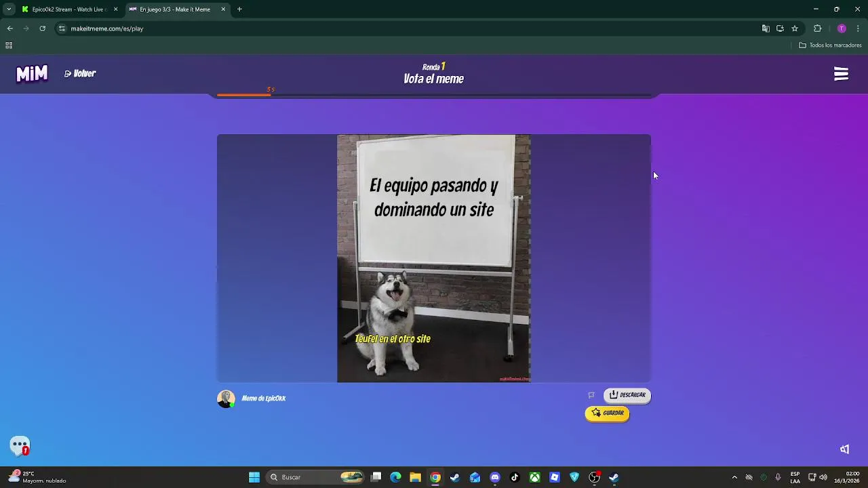
Task: Show hidden system tray icons
Action: pyautogui.click(x=734, y=477)
